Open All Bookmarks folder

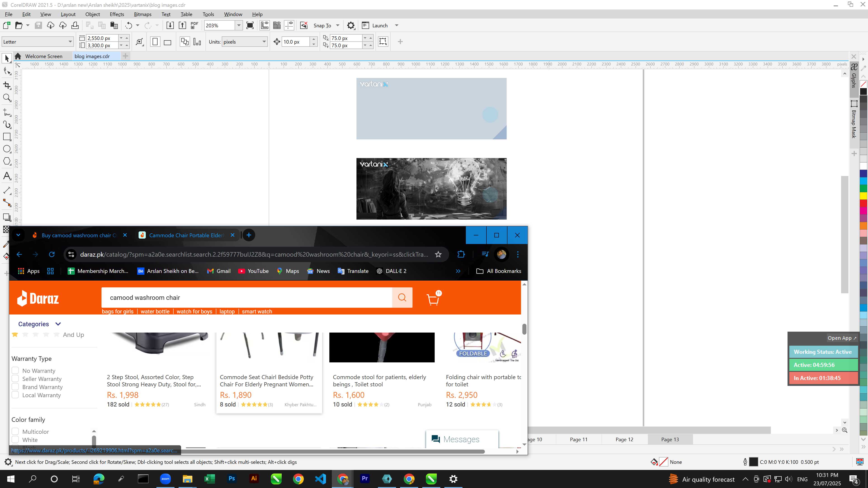click(499, 271)
